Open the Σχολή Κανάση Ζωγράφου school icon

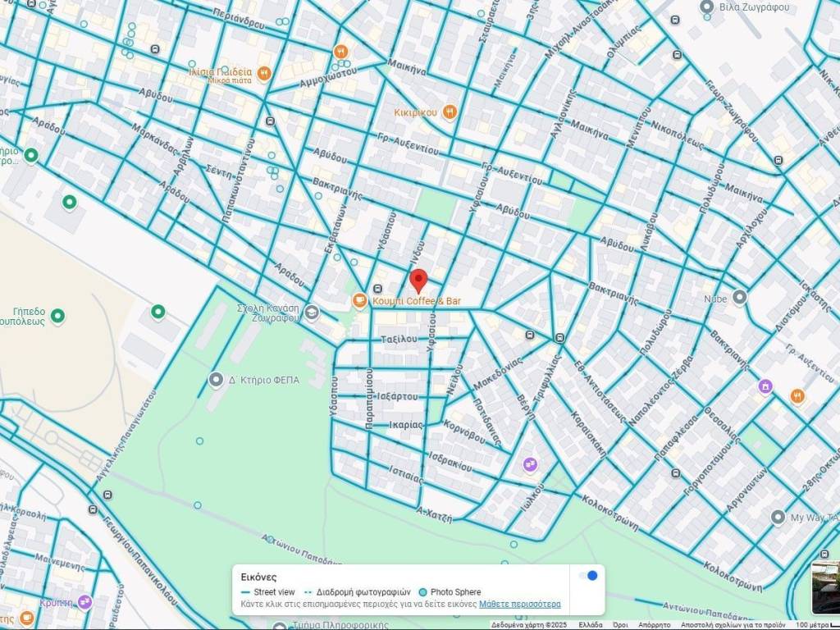pos(312,313)
